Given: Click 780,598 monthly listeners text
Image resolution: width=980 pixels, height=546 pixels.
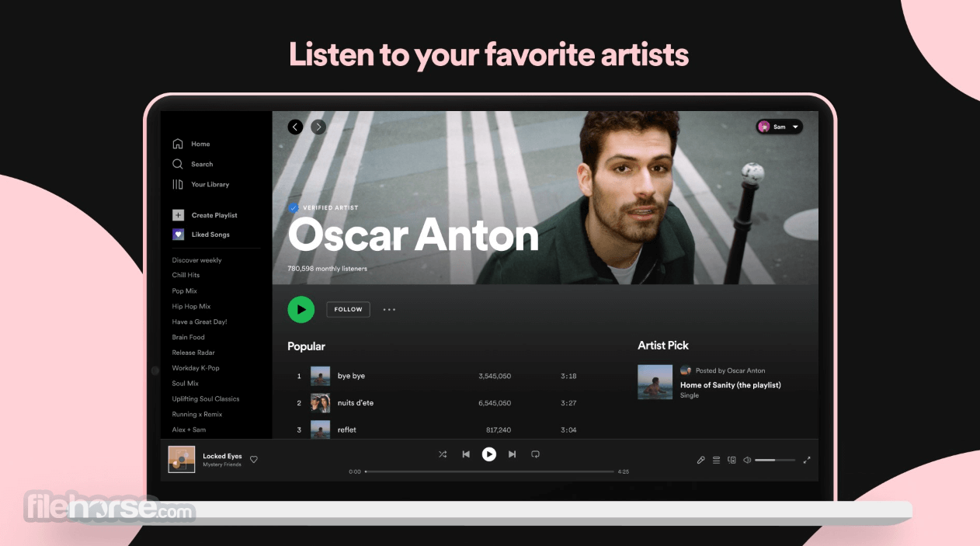Looking at the screenshot, I should coord(327,269).
